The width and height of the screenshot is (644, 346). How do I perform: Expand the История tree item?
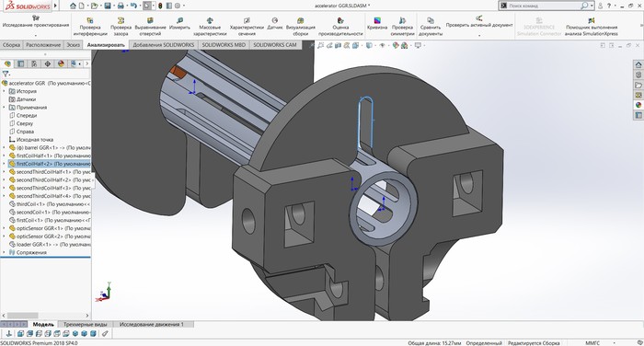(4, 91)
